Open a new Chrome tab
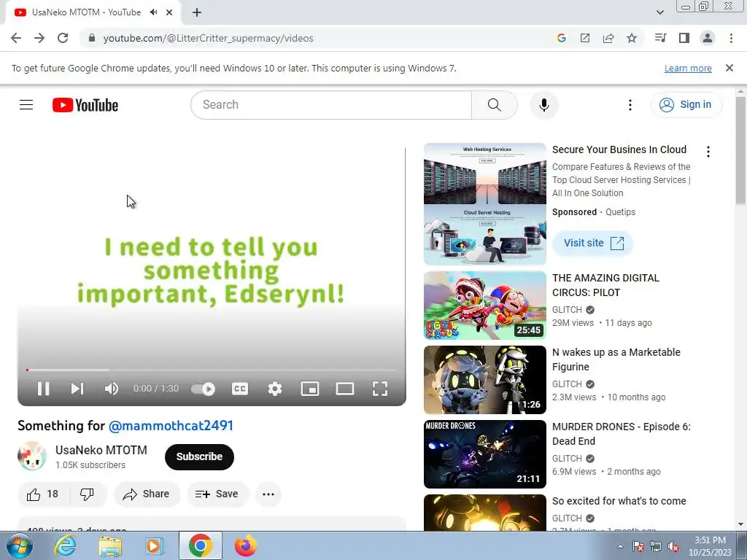 click(x=197, y=12)
